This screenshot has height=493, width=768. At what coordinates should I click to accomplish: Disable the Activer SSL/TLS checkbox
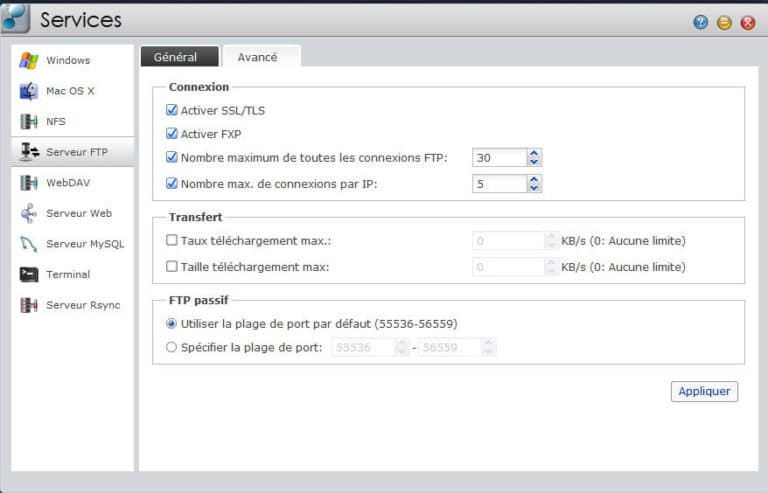[x=172, y=111]
